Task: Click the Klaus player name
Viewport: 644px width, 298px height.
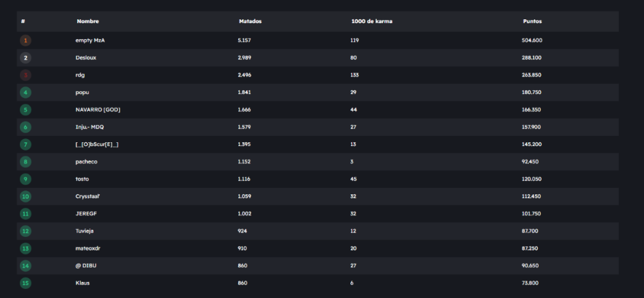Action: [82, 283]
